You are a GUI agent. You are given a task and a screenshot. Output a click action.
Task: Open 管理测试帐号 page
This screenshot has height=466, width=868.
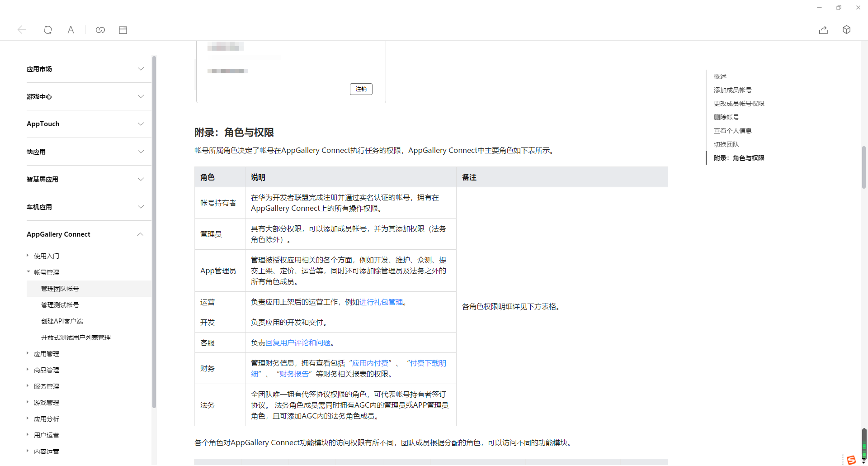(x=60, y=304)
